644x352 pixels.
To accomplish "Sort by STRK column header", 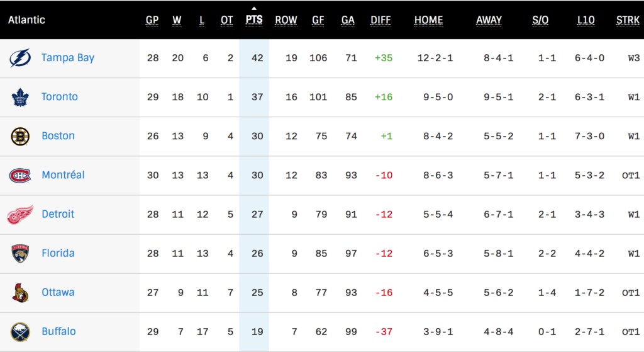I will coord(628,20).
